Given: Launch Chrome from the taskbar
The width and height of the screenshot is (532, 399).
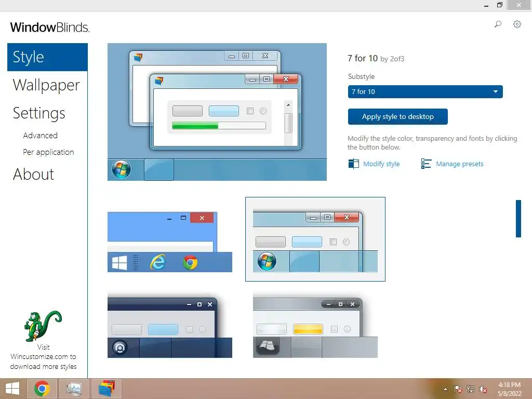Looking at the screenshot, I should [42, 389].
